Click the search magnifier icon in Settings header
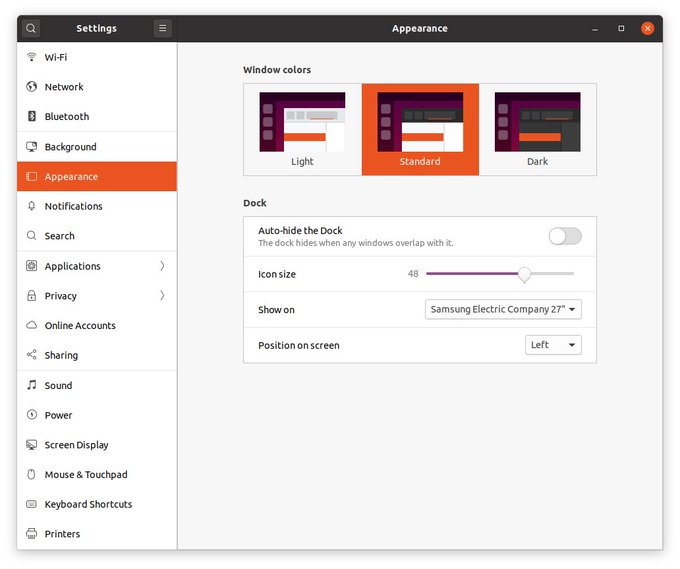The width and height of the screenshot is (680, 569). click(x=30, y=28)
